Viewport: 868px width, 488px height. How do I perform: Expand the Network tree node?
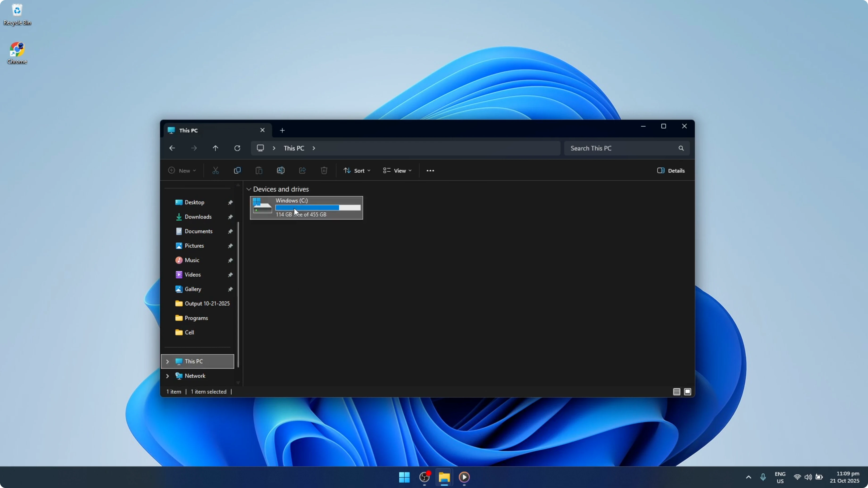(x=167, y=376)
